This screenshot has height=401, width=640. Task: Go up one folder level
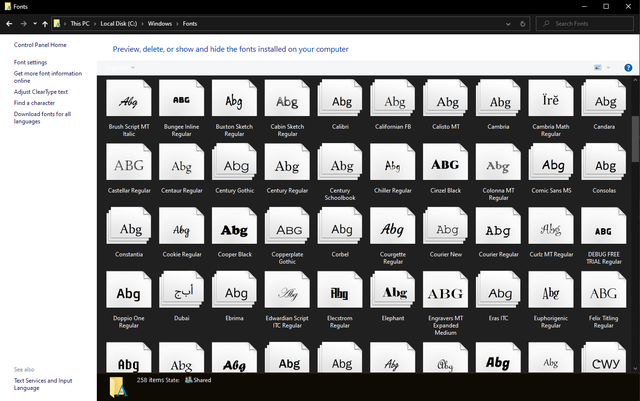click(x=45, y=24)
